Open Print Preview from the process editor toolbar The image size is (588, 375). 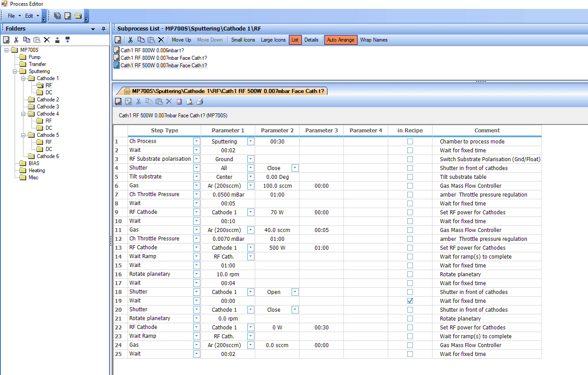(189, 101)
